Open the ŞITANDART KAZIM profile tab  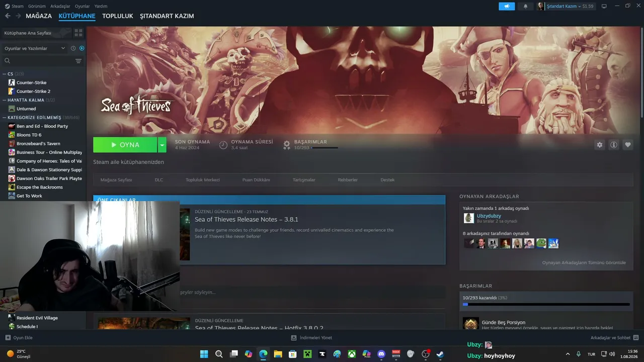(x=167, y=16)
